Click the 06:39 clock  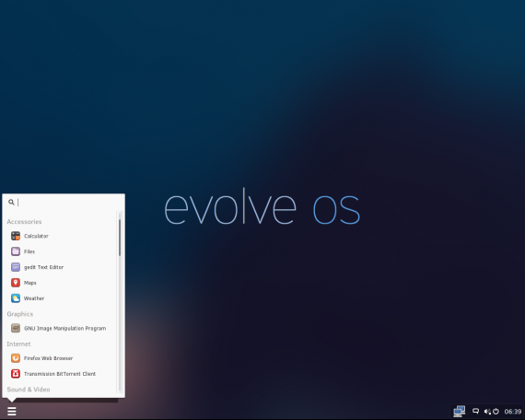[x=513, y=412]
